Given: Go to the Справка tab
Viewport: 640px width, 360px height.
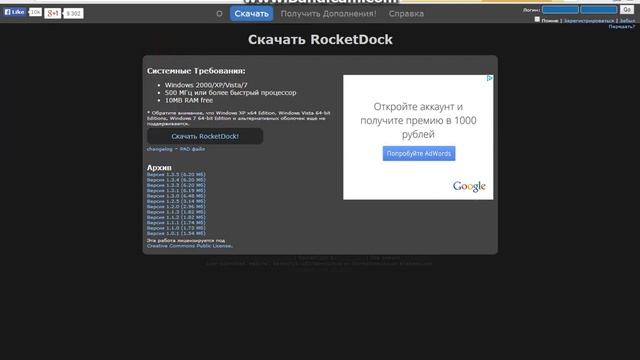Looking at the screenshot, I should click(x=406, y=14).
